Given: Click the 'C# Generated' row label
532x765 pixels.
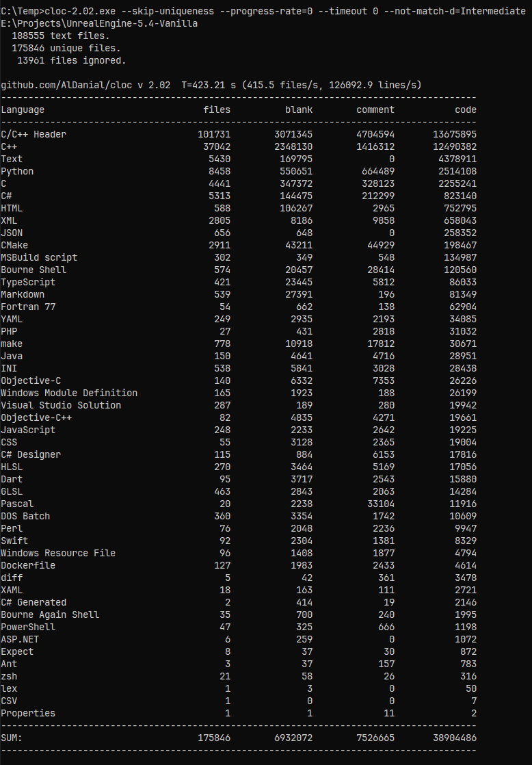Looking at the screenshot, I should (34, 602).
